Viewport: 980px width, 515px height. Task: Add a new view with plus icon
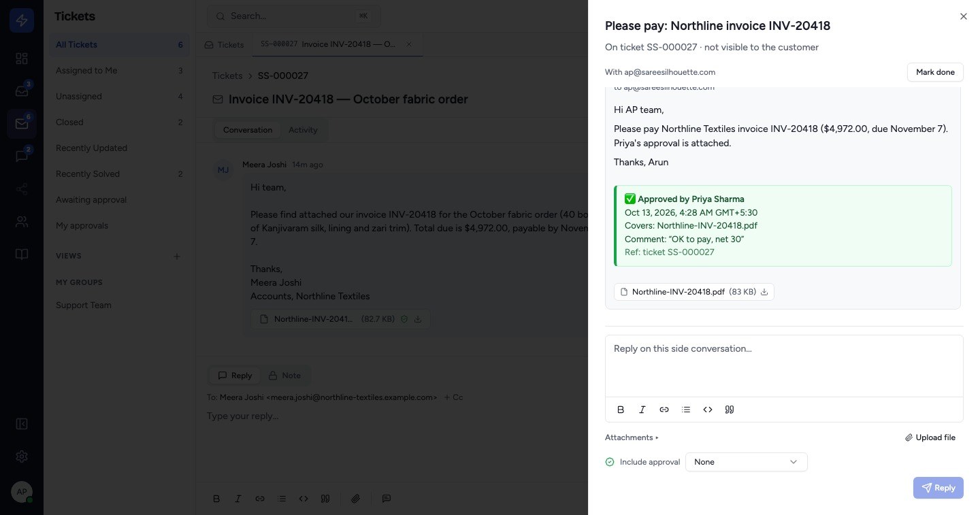click(177, 256)
